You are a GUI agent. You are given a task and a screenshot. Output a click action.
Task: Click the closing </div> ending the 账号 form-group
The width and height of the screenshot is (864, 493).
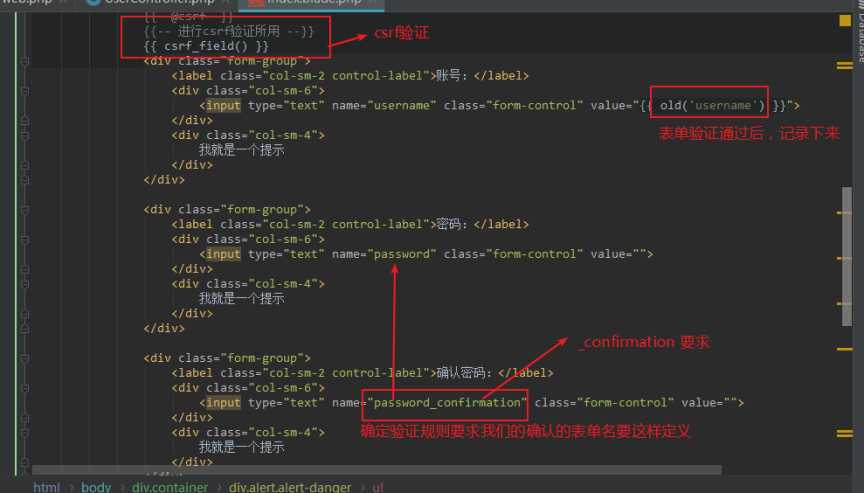click(x=164, y=180)
